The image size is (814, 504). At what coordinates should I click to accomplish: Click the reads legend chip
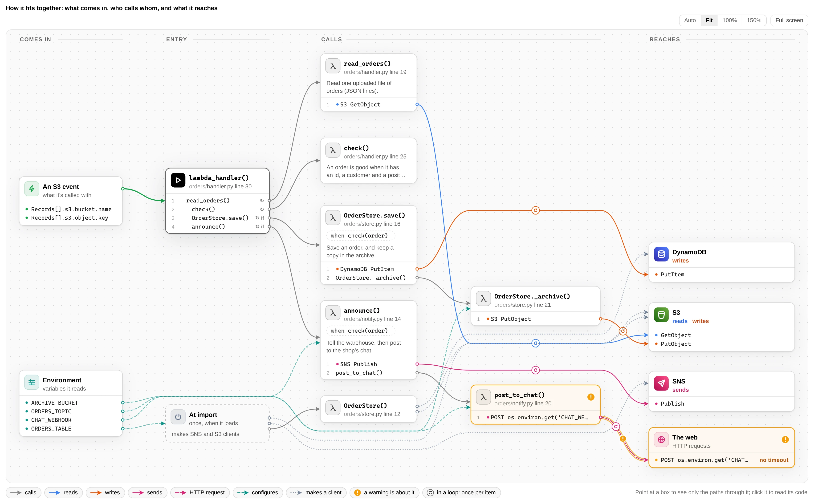tap(63, 492)
